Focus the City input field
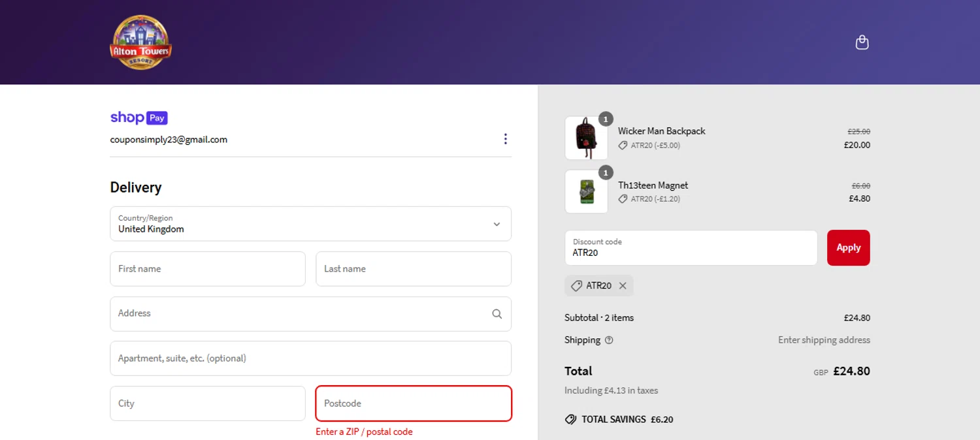Viewport: 980px width, 440px height. click(x=208, y=403)
